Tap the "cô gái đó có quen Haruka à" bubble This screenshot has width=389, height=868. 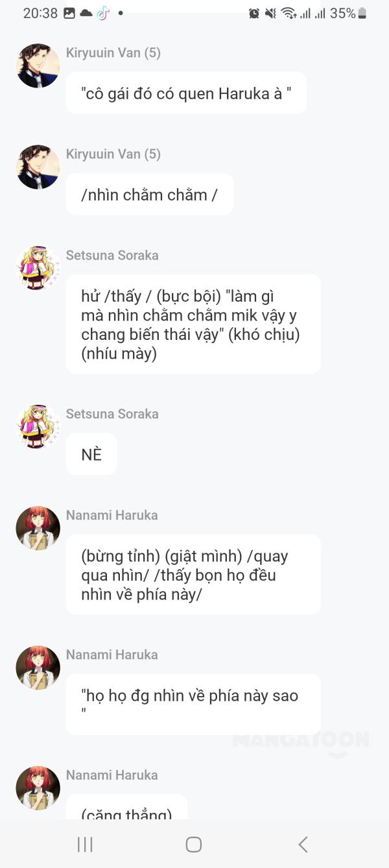tap(186, 93)
